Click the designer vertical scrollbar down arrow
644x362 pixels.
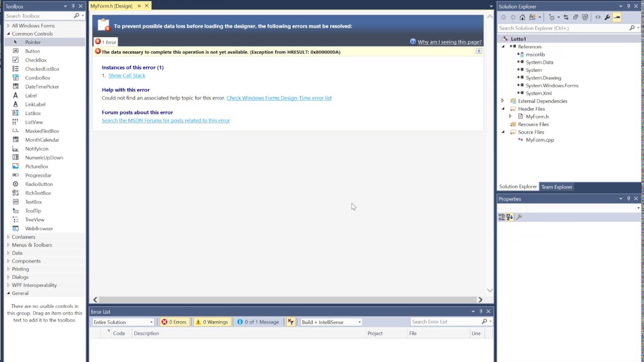coord(490,290)
